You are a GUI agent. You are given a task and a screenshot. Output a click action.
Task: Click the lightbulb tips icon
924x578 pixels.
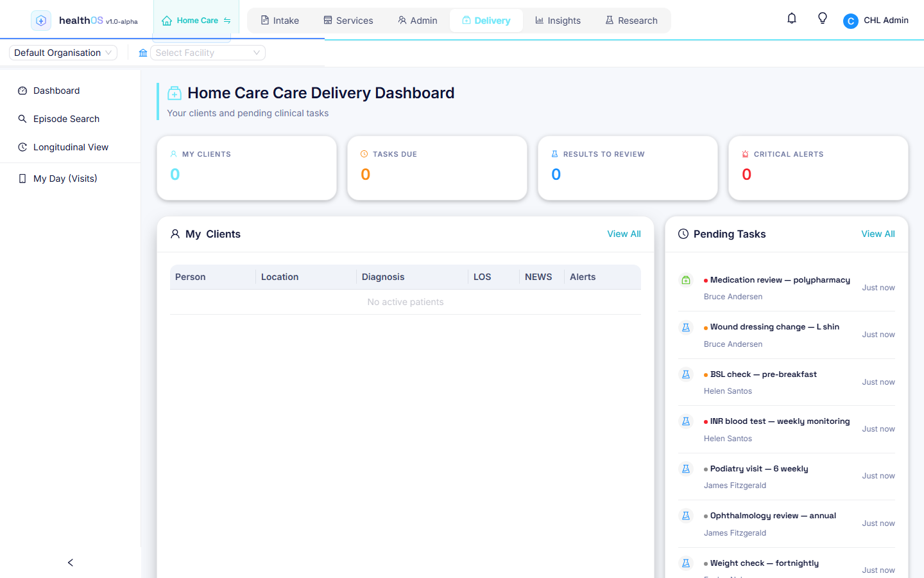click(823, 19)
